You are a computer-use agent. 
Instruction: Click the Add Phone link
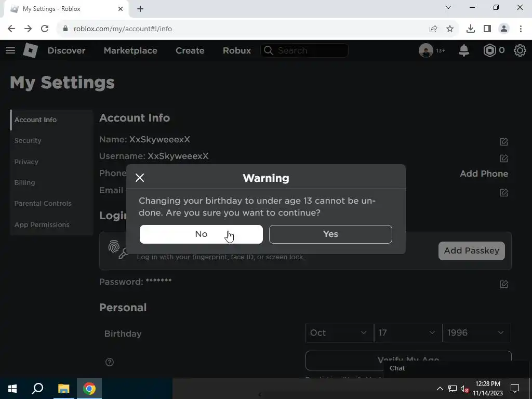pos(484,174)
